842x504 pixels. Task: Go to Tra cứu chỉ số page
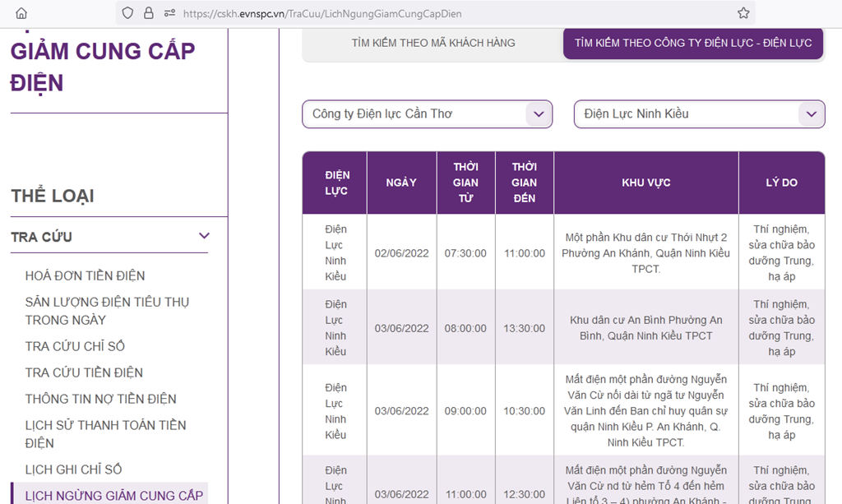[x=75, y=346]
